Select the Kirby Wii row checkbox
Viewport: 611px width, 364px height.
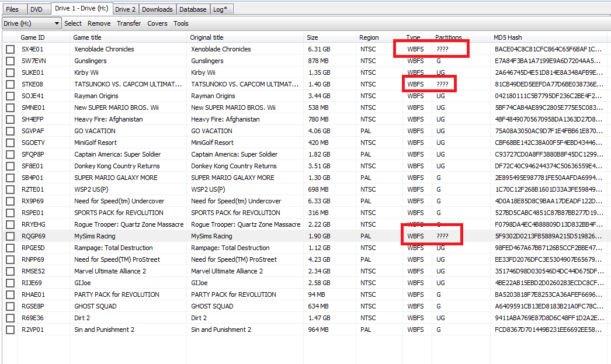(10, 72)
